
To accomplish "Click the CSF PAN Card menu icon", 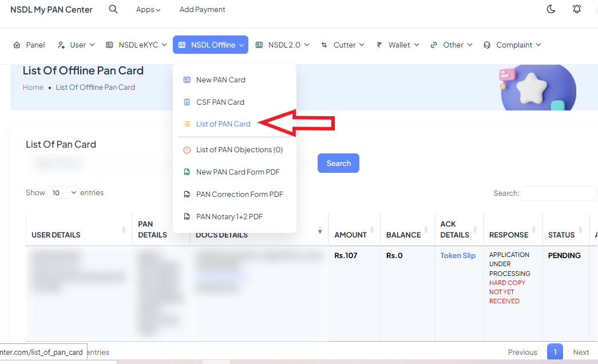I will [x=187, y=102].
